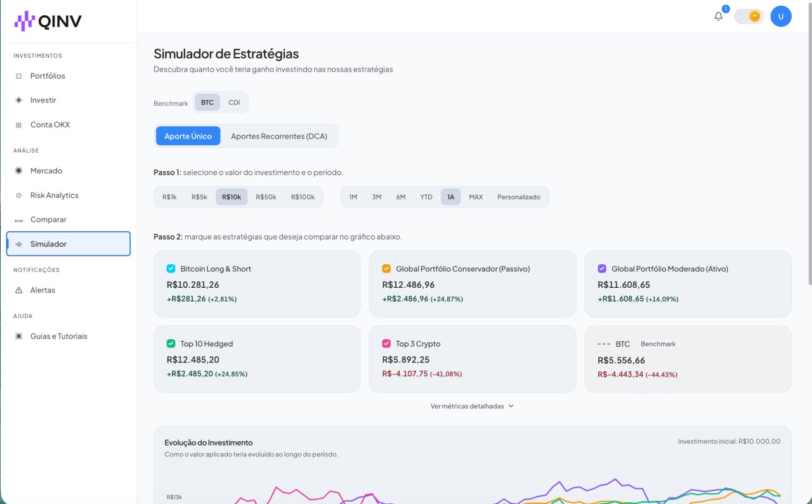Uncheck Global Portfólio Conservador (Passivo) checkbox

tap(386, 269)
